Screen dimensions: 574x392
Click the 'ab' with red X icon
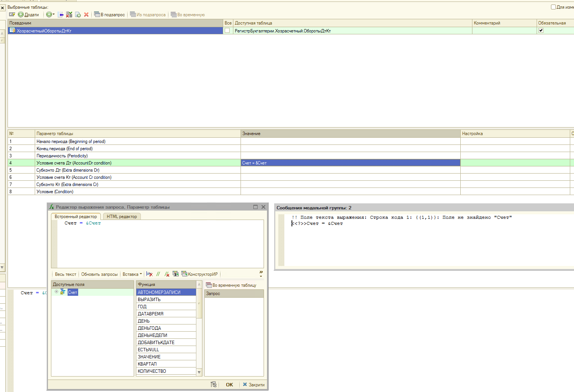(150, 274)
